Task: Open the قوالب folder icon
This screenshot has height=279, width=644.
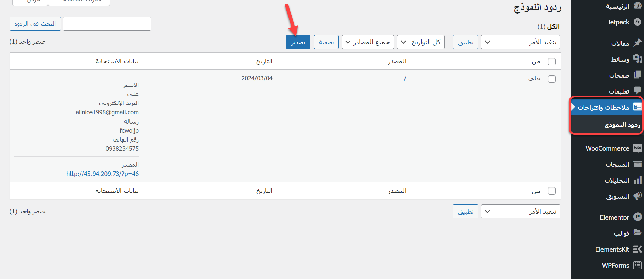Action: [638, 233]
